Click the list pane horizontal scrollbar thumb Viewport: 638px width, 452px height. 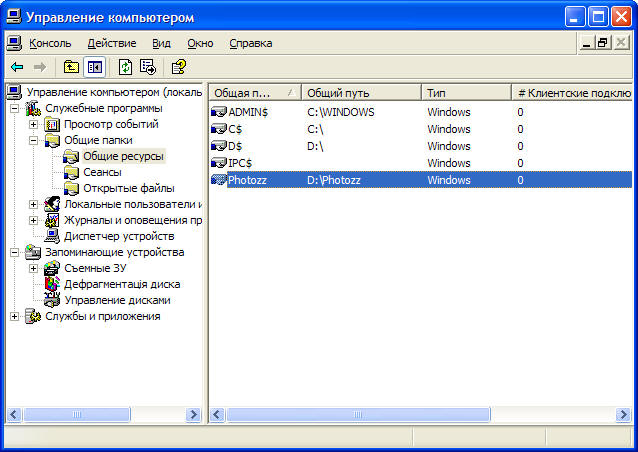click(358, 415)
